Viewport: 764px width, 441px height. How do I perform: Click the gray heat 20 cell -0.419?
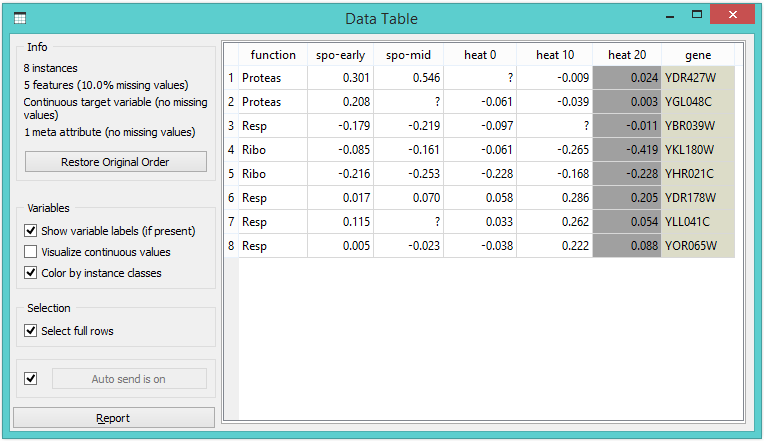pos(627,150)
